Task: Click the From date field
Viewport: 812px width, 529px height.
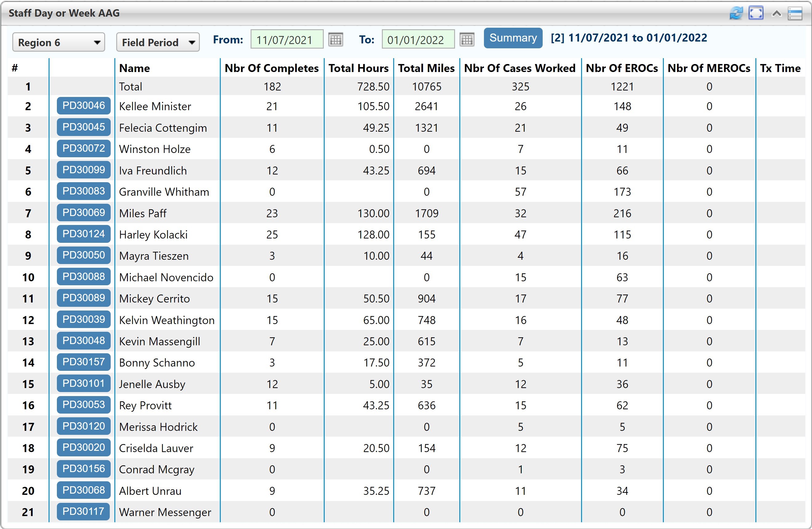Action: pos(287,40)
